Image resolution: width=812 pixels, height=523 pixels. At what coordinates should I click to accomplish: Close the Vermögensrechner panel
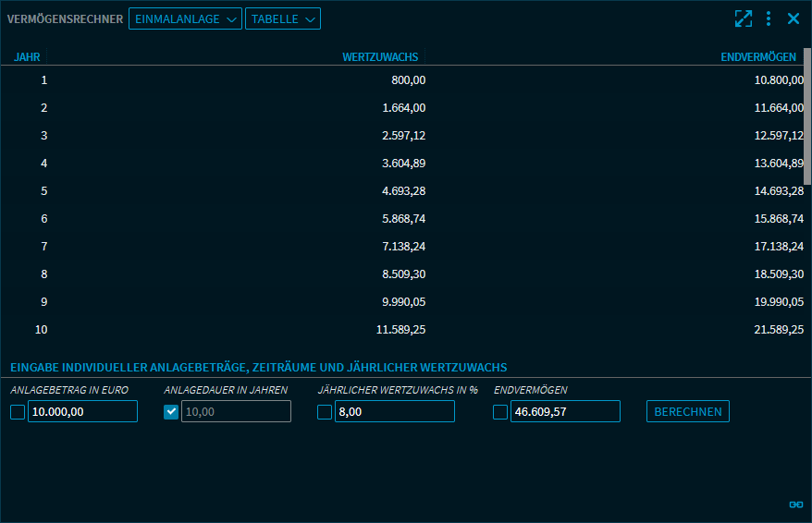[794, 18]
